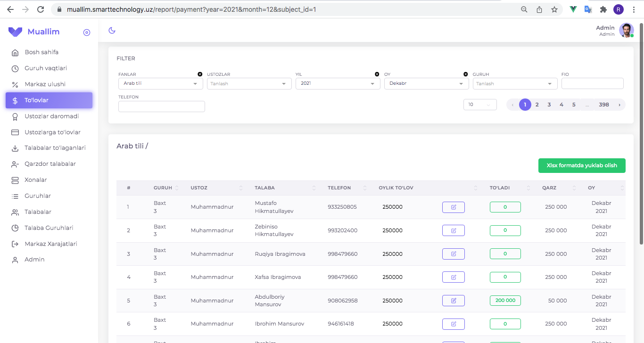Open rows per page dropdown
This screenshot has height=343, width=644.
point(480,105)
